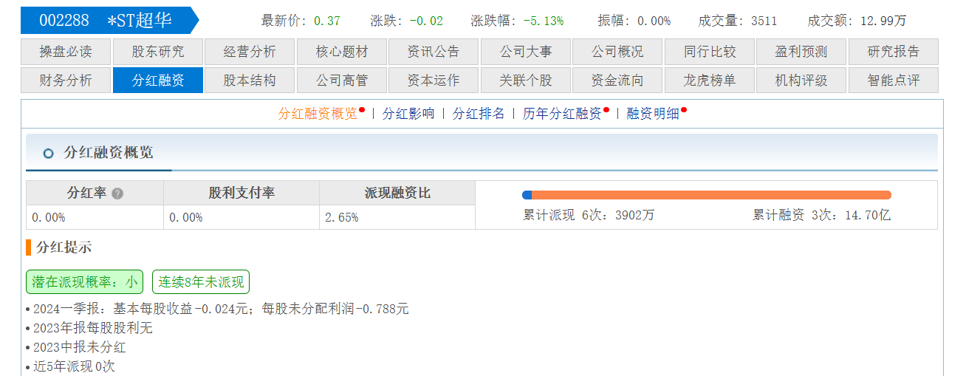Open the 智能点评 tab
Viewport: 980px width, 376px height.
[x=894, y=81]
